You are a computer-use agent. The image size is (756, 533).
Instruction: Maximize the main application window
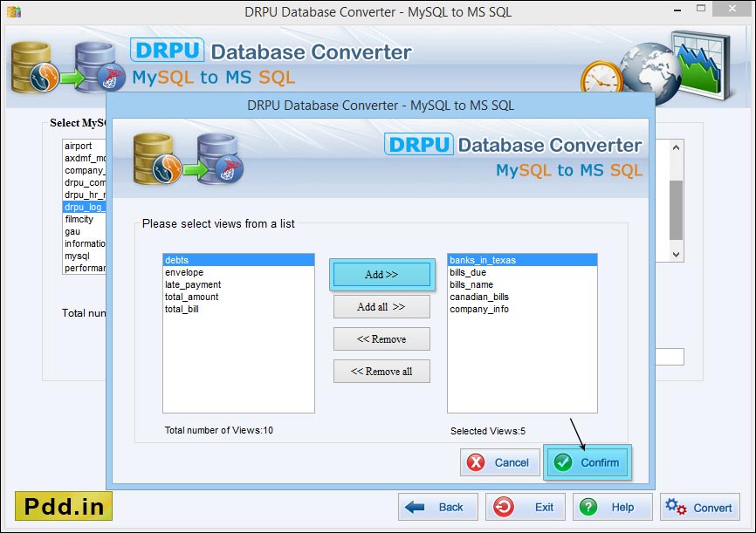(701, 9)
